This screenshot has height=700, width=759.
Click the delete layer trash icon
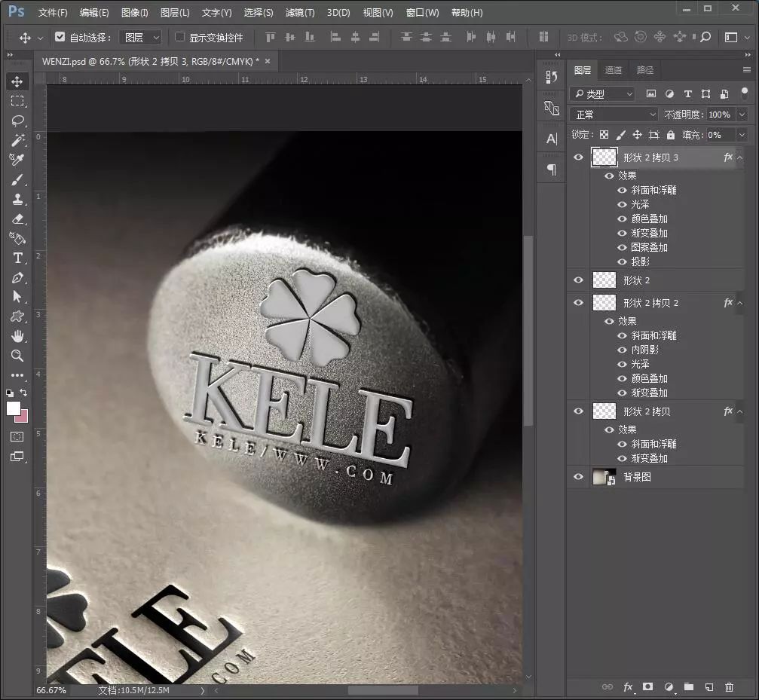coord(729,687)
